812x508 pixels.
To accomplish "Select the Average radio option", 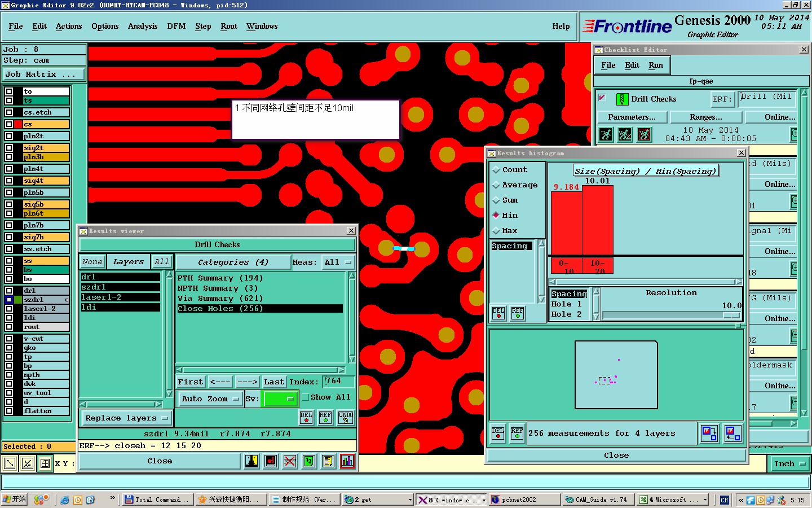I will point(496,185).
